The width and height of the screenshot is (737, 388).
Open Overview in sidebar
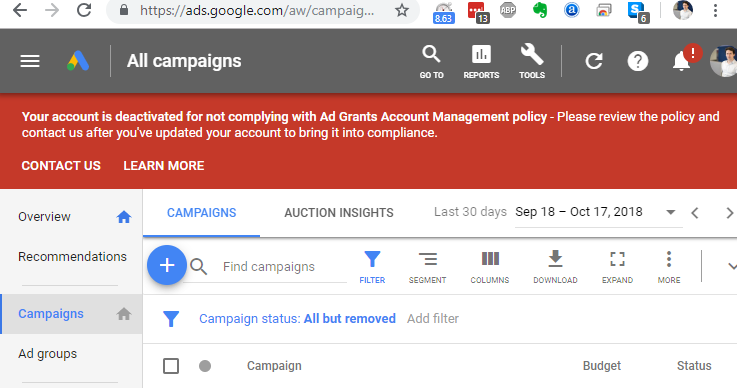tap(44, 217)
